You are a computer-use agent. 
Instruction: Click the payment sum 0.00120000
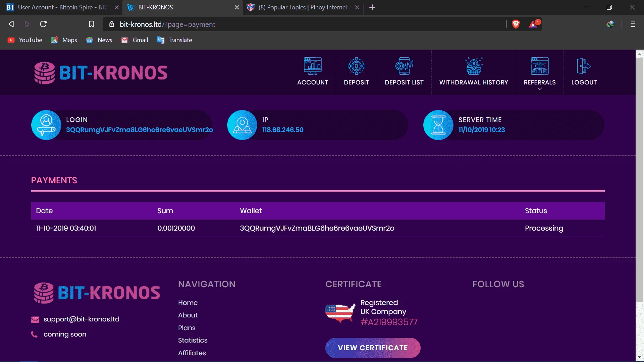pos(176,228)
